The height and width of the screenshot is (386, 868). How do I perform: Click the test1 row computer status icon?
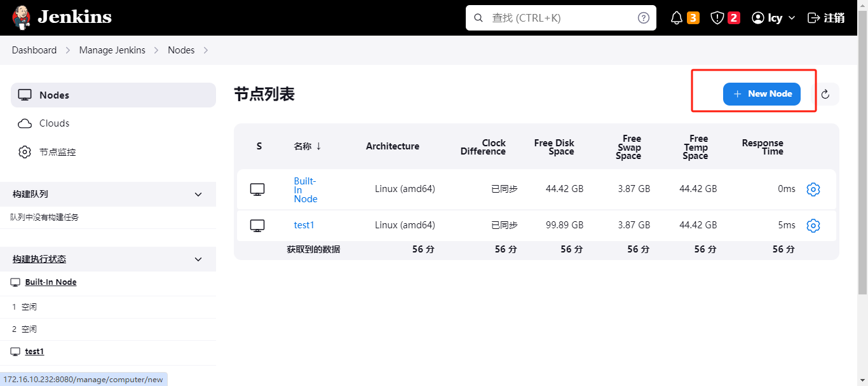pos(257,225)
